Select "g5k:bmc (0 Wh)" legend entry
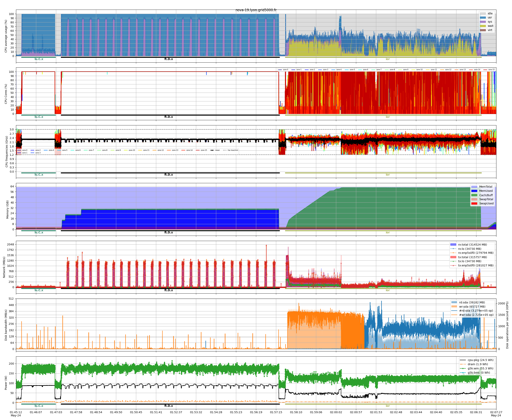 pyautogui.click(x=479, y=373)
